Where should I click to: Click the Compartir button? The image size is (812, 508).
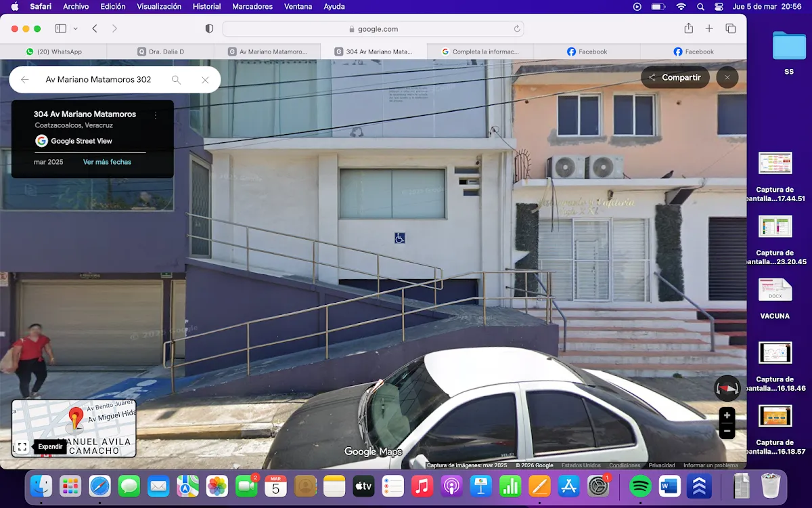[675, 77]
